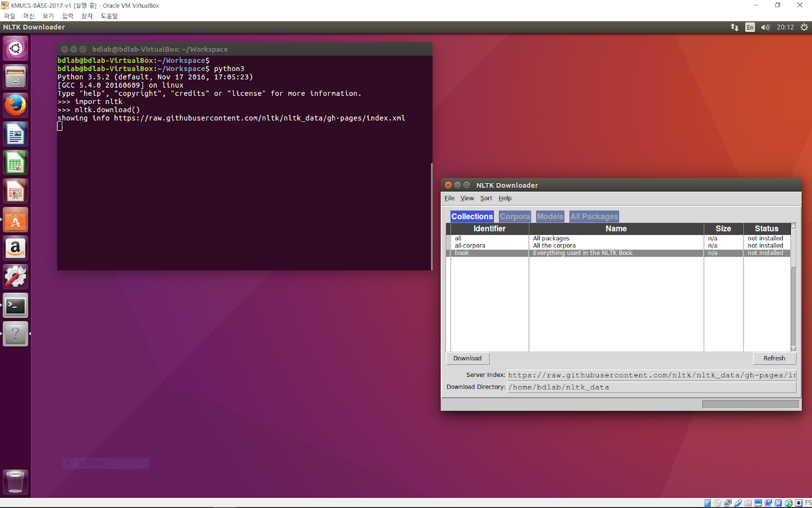Screen dimensions: 812x508
Task: Select the 'all-corpora' collection row
Action: [618, 245]
